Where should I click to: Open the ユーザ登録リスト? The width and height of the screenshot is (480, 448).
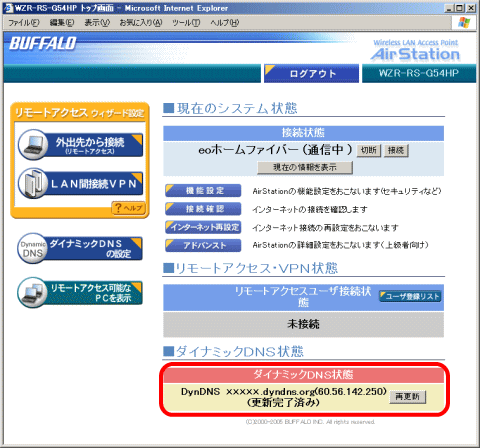click(x=410, y=296)
